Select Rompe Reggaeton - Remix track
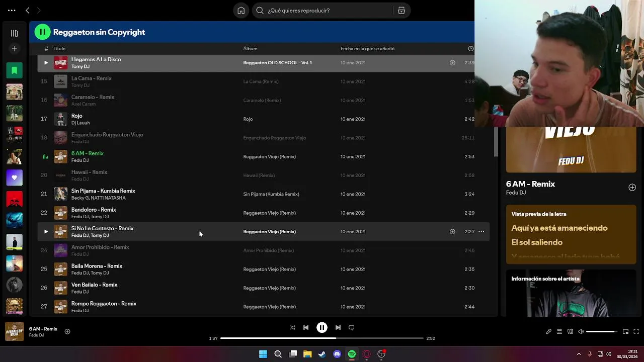The width and height of the screenshot is (644, 362). pos(104,304)
